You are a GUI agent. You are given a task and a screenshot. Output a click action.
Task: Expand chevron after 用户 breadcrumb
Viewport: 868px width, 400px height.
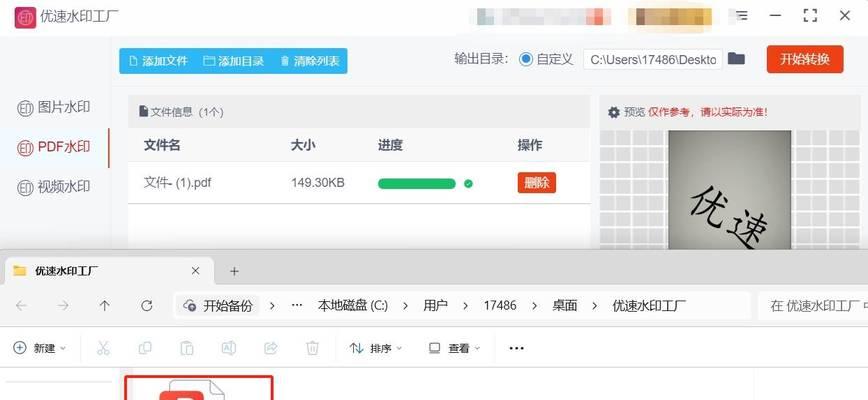[466, 305]
